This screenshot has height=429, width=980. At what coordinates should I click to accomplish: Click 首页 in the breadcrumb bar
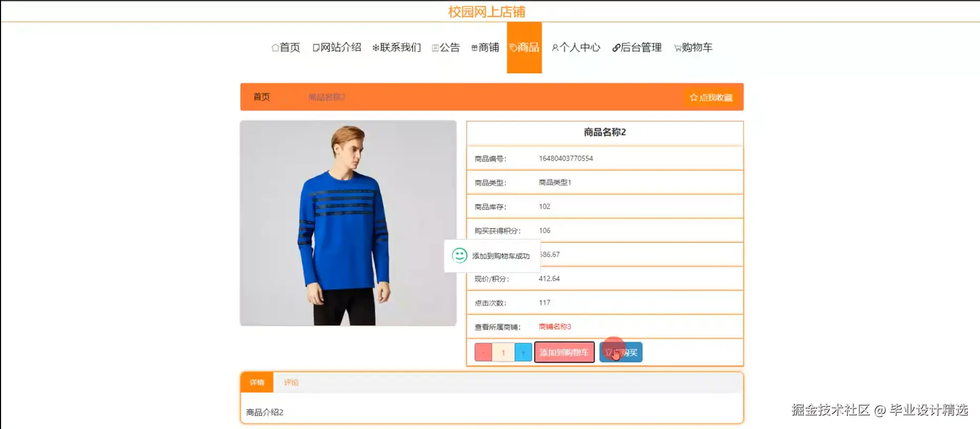point(261,97)
